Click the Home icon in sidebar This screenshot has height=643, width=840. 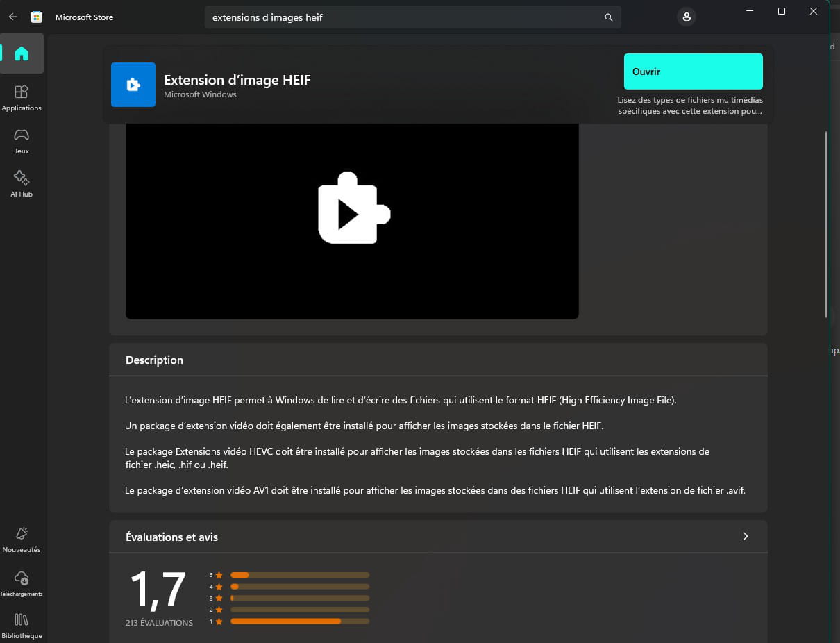coord(22,53)
